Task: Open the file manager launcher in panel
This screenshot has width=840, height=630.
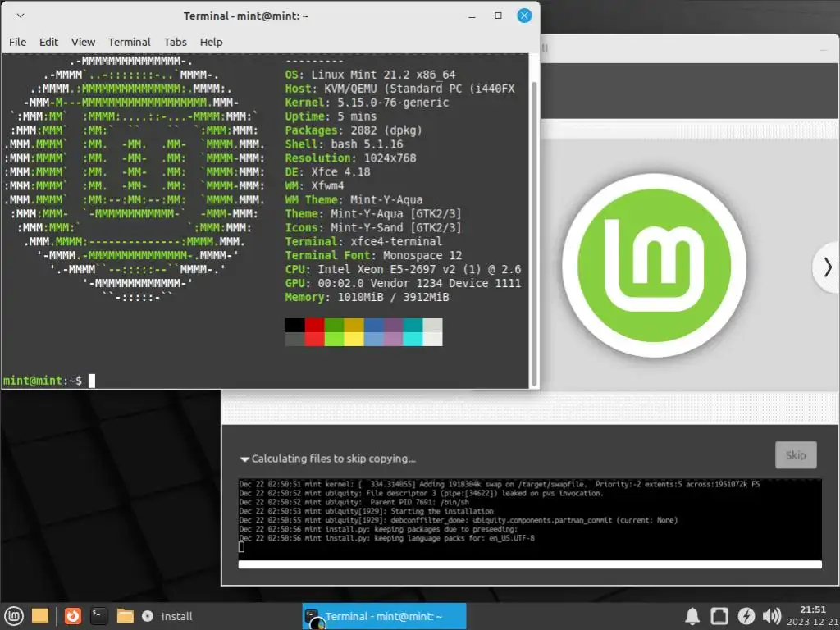Action: coord(125,616)
